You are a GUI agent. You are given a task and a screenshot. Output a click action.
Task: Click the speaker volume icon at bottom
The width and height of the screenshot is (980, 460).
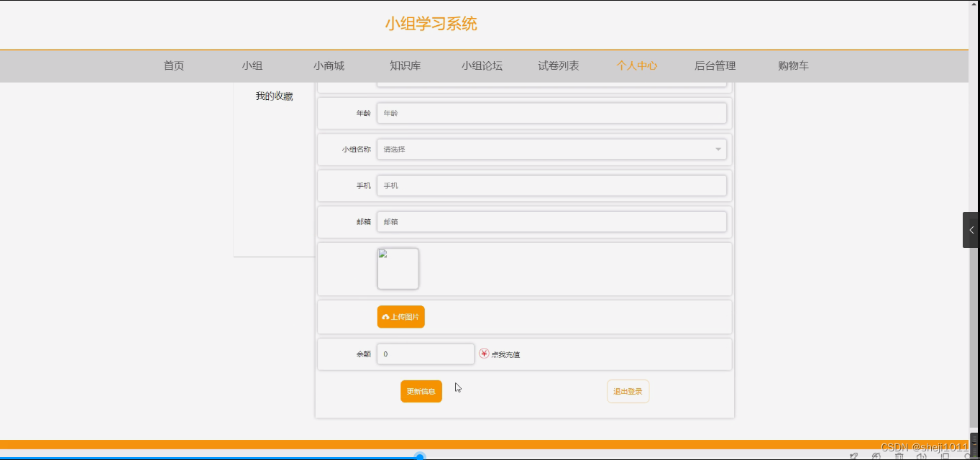click(922, 456)
